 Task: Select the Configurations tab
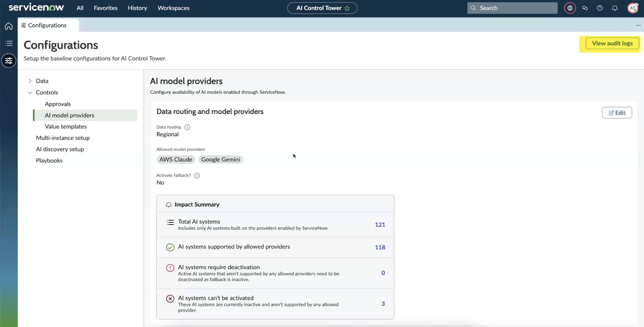tap(48, 25)
